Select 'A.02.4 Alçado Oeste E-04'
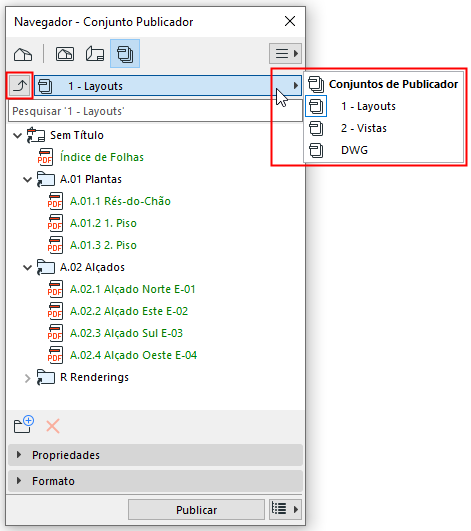This screenshot has height=531, width=471. 133,355
